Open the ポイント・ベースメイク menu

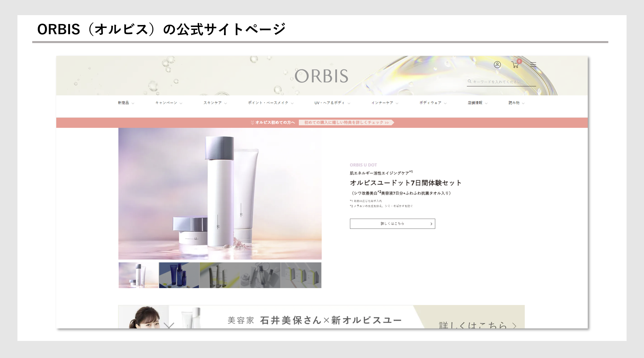pyautogui.click(x=271, y=103)
